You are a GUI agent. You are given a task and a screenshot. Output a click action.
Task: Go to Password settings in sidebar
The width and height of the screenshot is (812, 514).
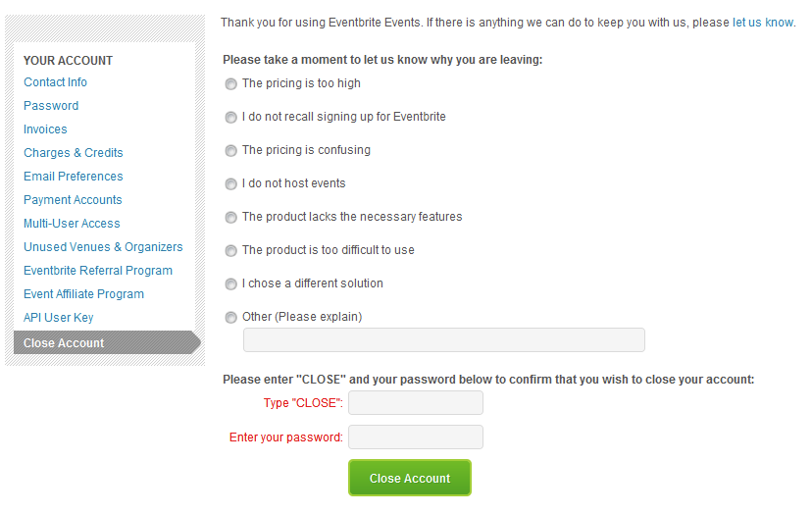click(51, 106)
